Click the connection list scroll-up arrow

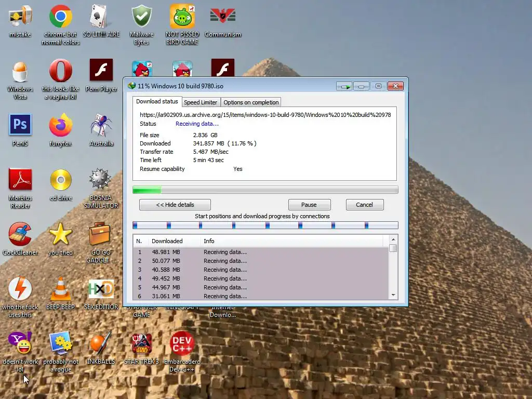click(393, 240)
